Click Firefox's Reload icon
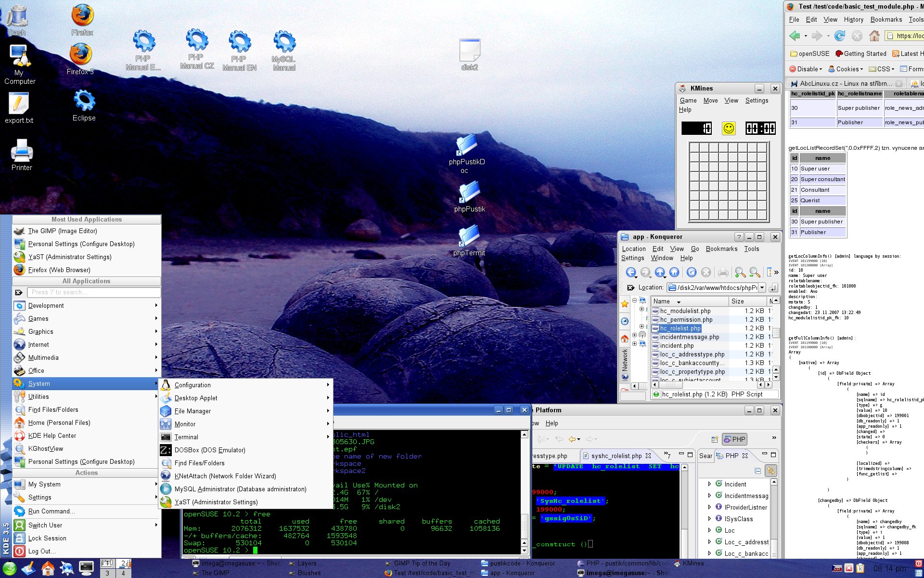Viewport: 924px width, 578px height. [x=840, y=36]
